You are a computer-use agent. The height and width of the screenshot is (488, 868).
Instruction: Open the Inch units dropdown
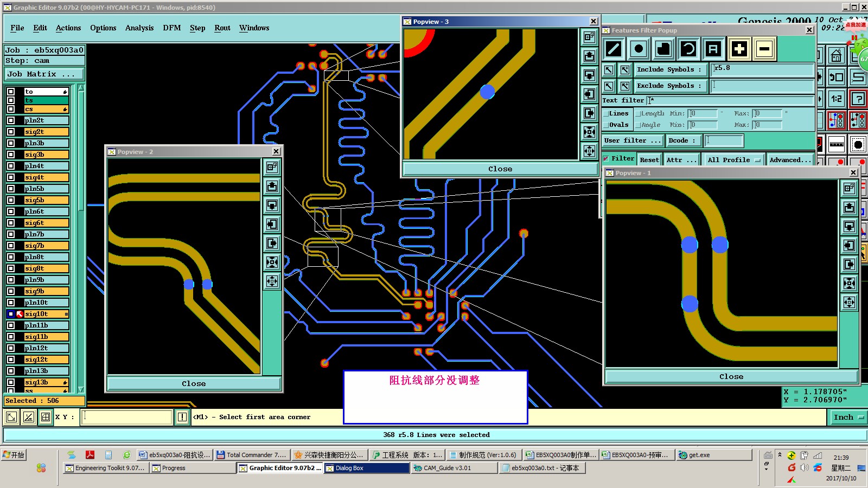[848, 418]
